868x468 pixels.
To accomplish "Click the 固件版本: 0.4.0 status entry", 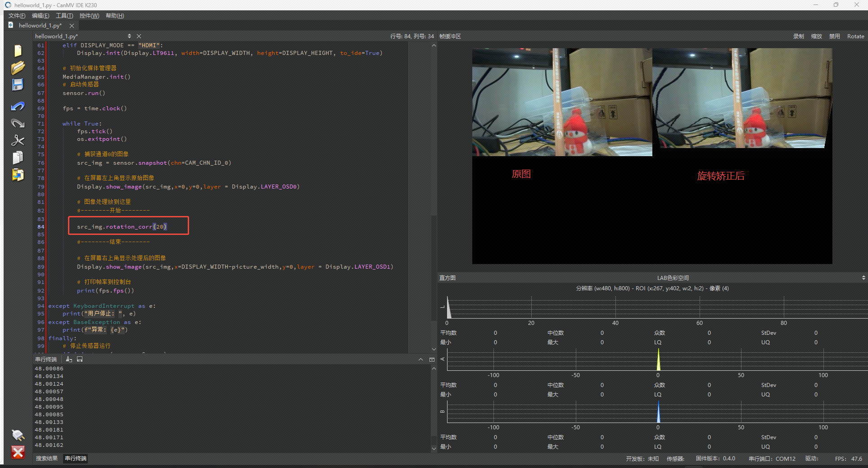I will pos(715,459).
